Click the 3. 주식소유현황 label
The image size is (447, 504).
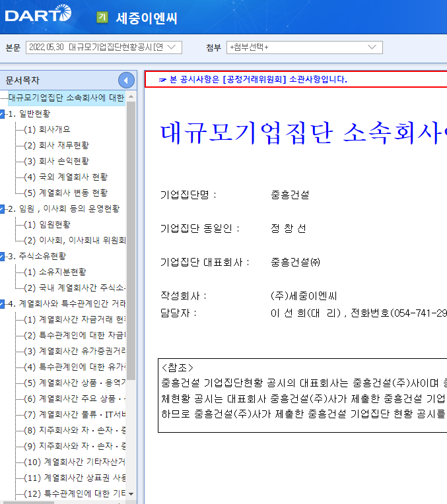pos(37,256)
